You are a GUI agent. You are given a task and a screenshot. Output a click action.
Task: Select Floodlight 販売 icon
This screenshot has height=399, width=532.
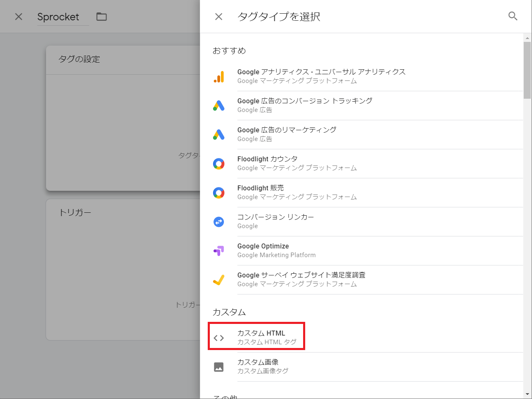tap(219, 193)
